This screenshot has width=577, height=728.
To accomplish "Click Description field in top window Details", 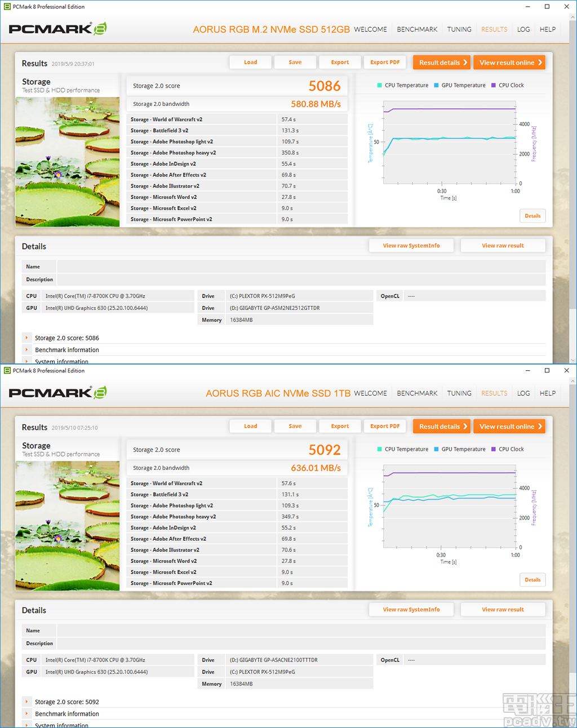I will [301, 279].
